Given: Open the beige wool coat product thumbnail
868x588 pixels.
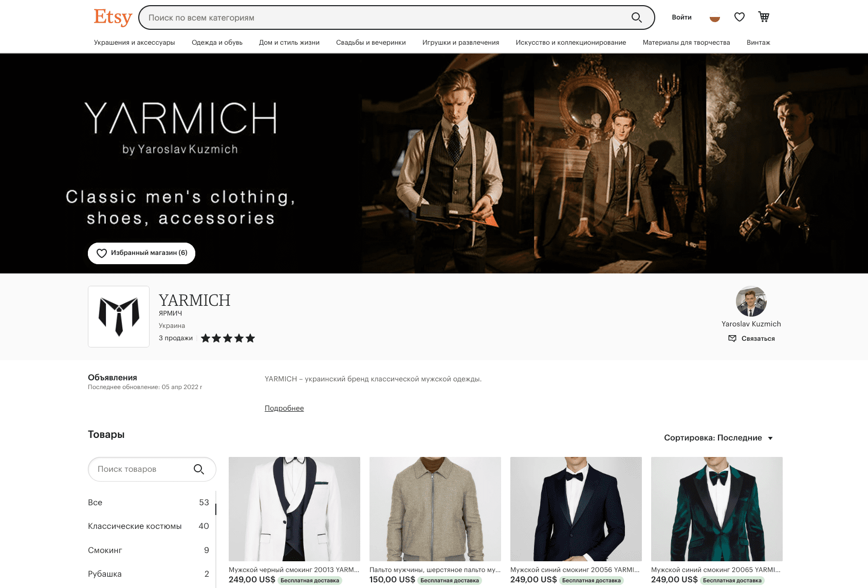Looking at the screenshot, I should pyautogui.click(x=435, y=509).
